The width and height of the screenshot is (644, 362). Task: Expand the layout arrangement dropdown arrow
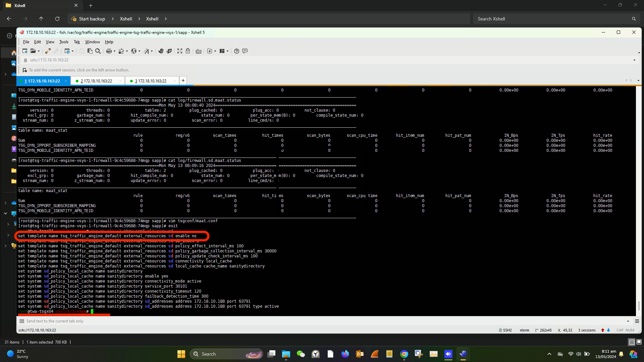coord(227,51)
